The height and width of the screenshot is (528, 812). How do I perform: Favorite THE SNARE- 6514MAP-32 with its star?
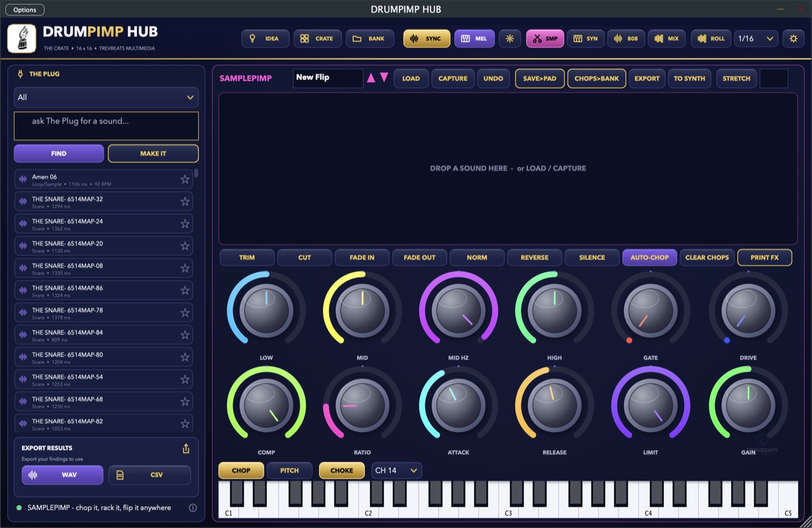tap(185, 201)
